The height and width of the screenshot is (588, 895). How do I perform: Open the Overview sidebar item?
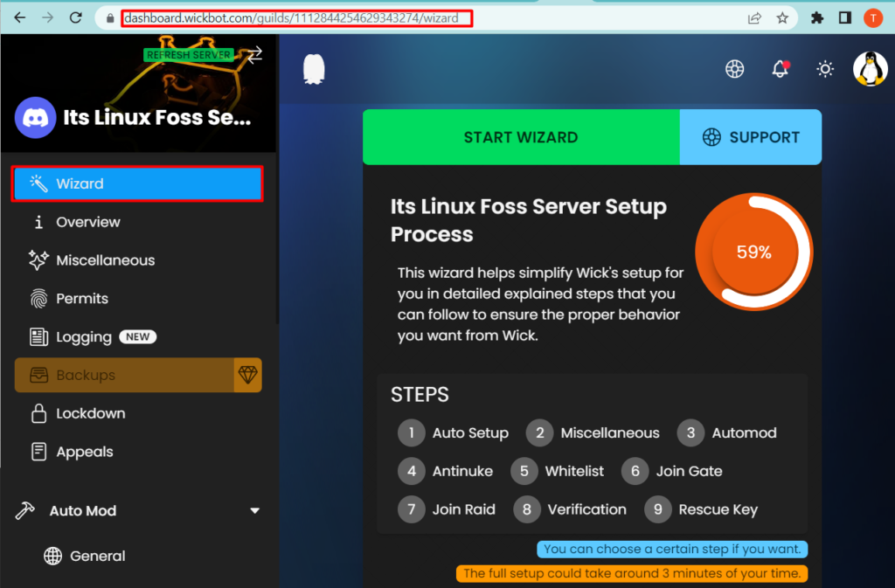[x=137, y=222]
